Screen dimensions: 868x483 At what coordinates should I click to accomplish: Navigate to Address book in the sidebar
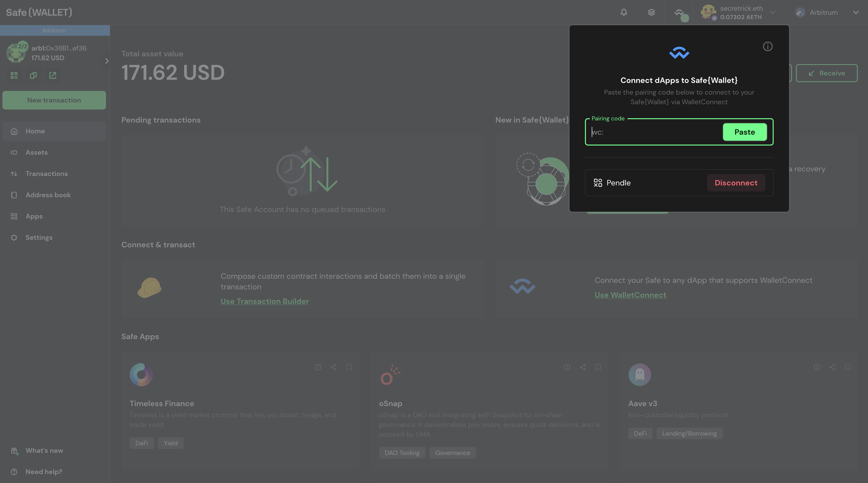click(48, 195)
